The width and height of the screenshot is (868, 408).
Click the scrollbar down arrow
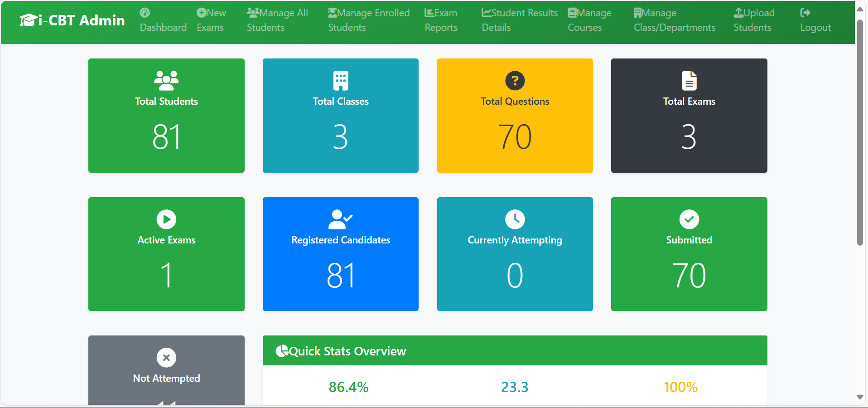[x=860, y=397]
